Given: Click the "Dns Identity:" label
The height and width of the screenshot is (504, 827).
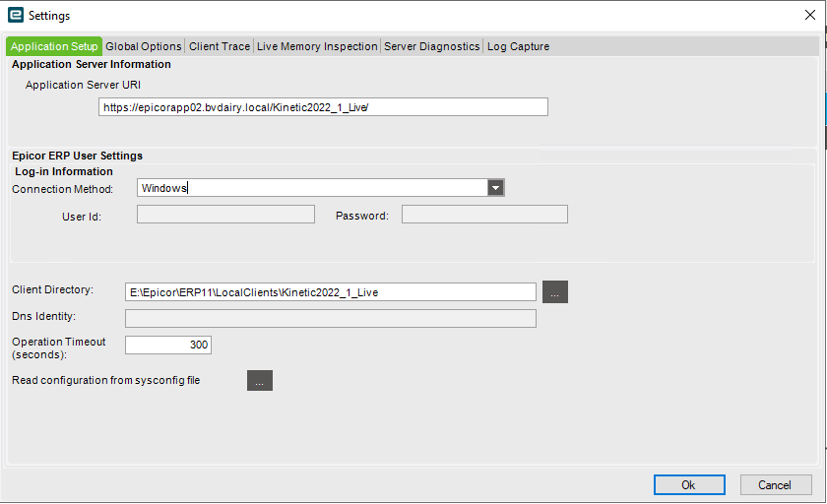Looking at the screenshot, I should (x=43, y=316).
